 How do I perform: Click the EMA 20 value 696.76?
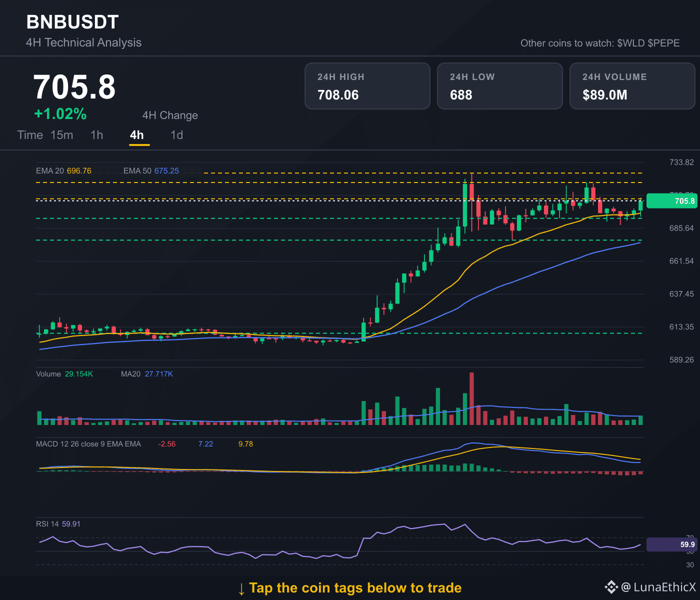pyautogui.click(x=79, y=171)
